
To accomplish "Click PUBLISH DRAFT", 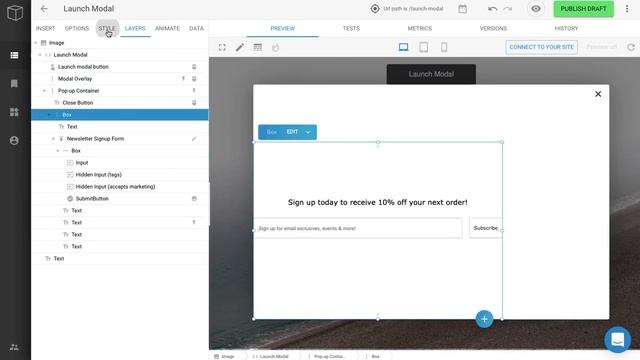I will [x=584, y=9].
